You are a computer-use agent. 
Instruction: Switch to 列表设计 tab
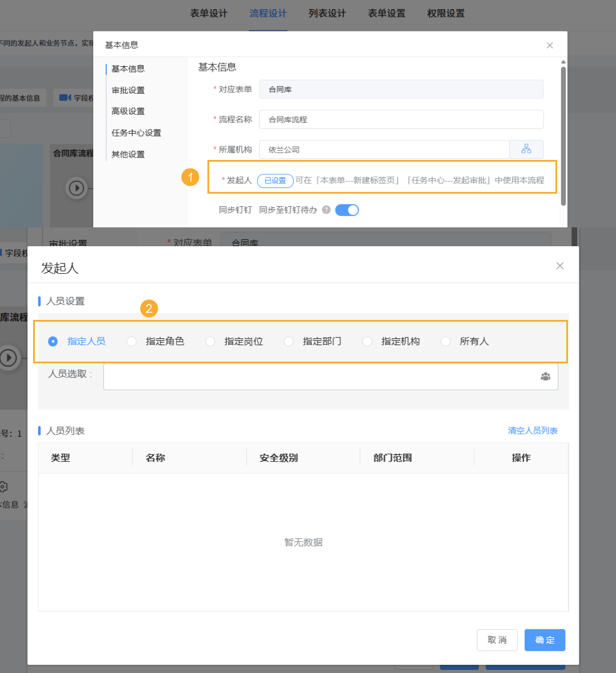327,13
